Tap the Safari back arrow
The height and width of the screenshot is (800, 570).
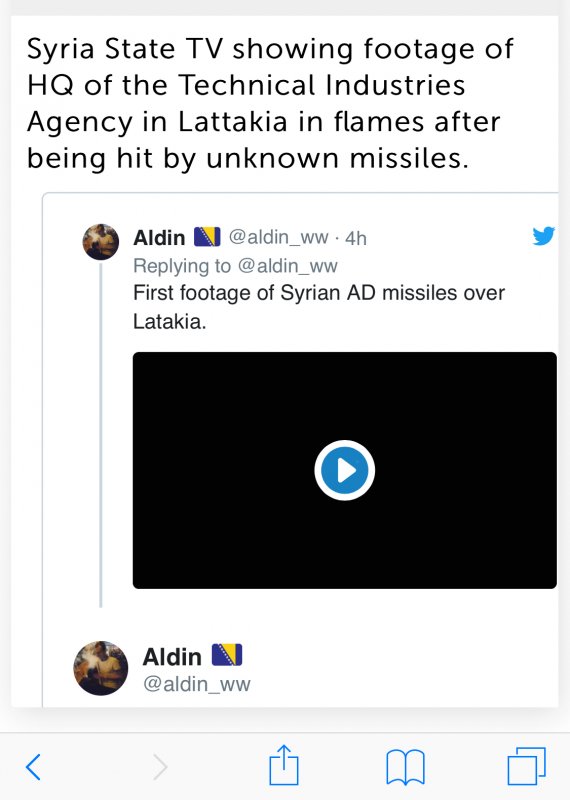coord(33,766)
